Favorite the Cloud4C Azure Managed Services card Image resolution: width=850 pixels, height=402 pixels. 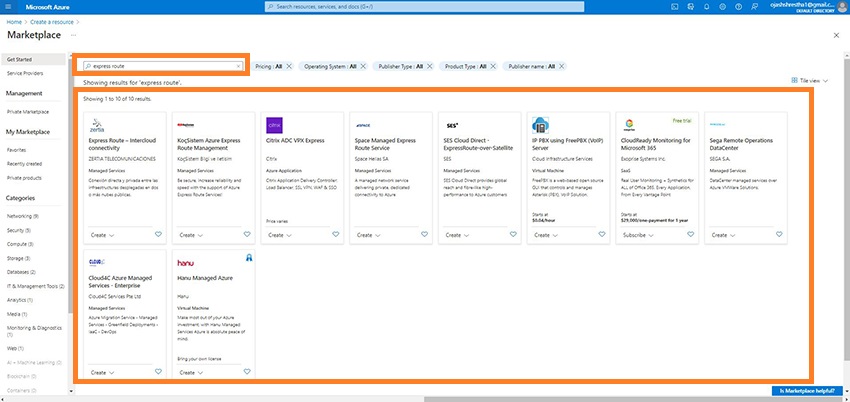click(158, 372)
